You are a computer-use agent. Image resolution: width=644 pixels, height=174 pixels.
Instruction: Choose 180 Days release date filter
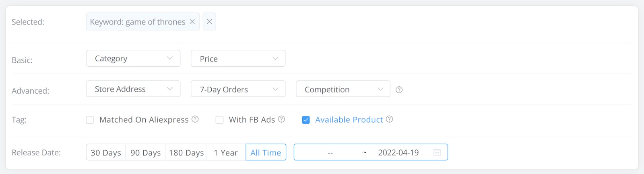click(186, 152)
